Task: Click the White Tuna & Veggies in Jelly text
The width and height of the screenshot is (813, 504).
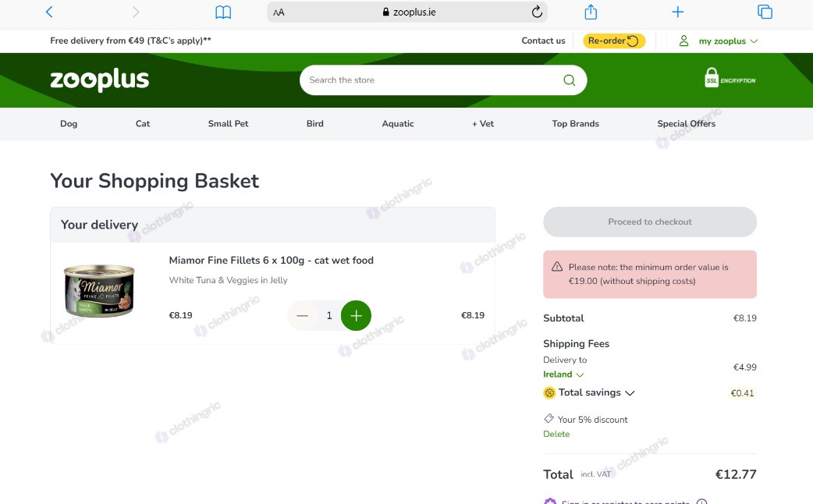Action: point(228,280)
